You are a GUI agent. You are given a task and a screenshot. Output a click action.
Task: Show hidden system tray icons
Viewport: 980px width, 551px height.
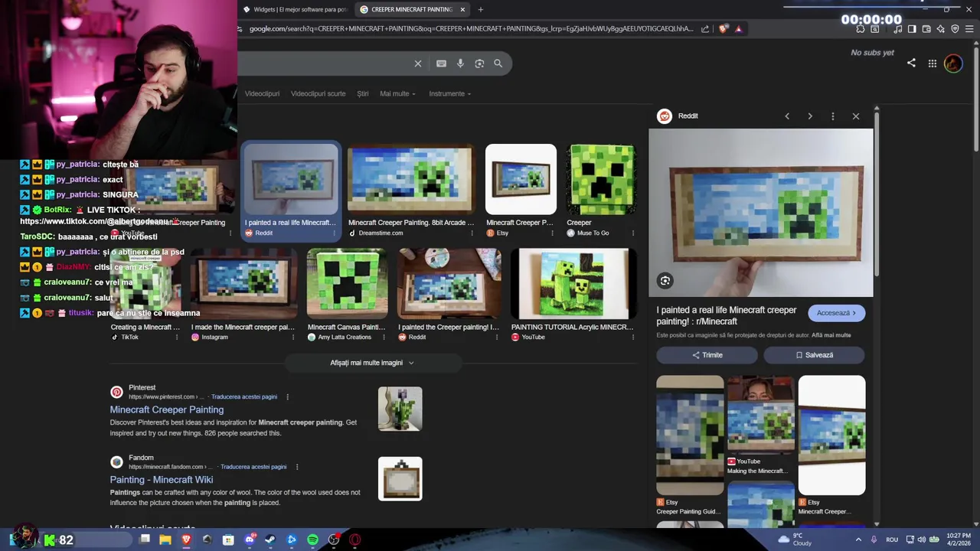(x=858, y=540)
